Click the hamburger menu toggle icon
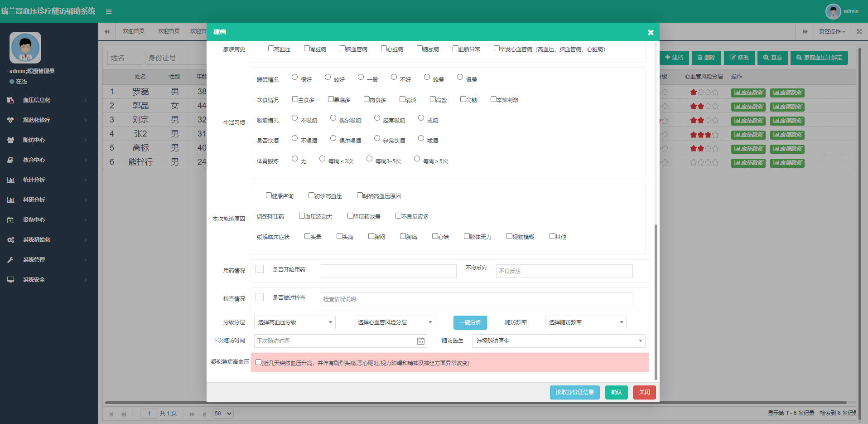Viewport: 868px width, 424px height. tap(109, 12)
